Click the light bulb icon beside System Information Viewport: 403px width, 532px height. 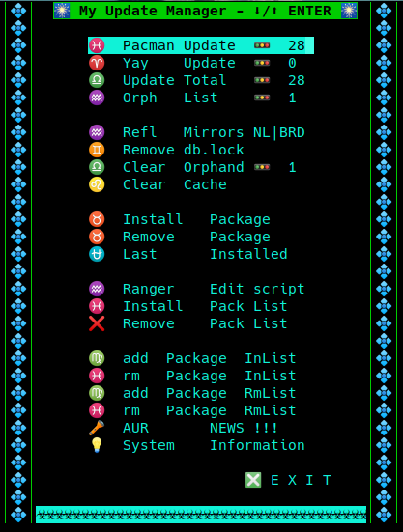pos(97,445)
